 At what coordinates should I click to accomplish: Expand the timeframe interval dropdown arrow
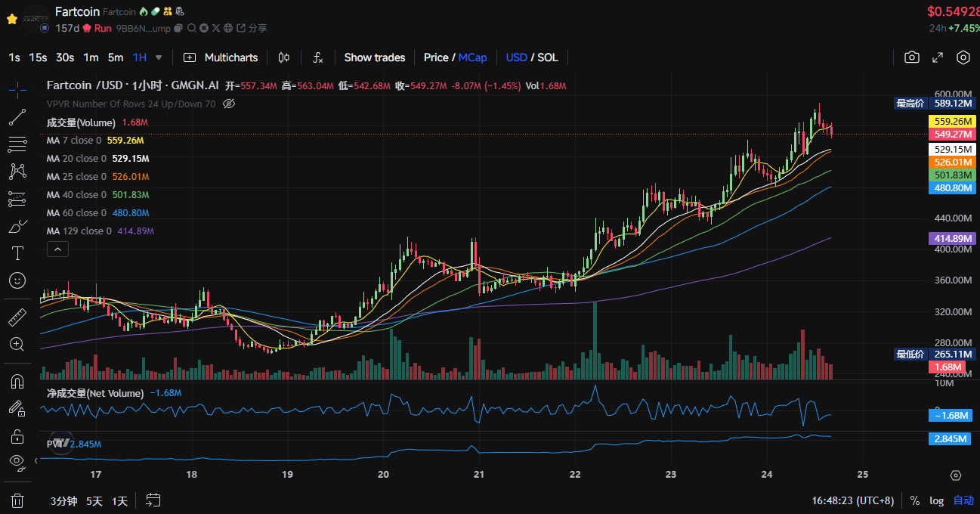click(x=159, y=57)
